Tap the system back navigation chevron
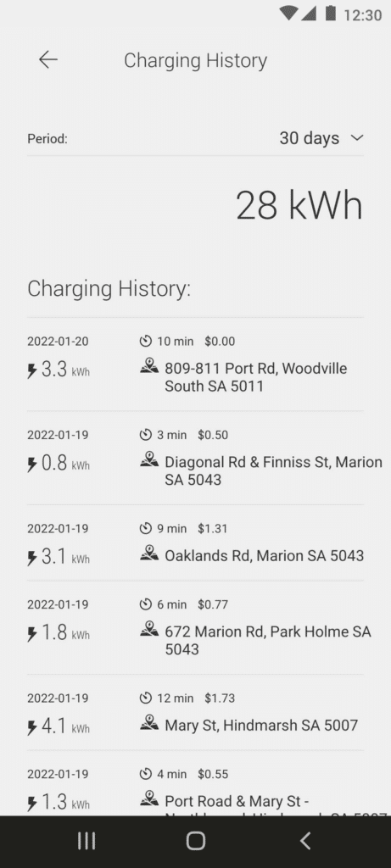Image resolution: width=391 pixels, height=868 pixels. [305, 841]
